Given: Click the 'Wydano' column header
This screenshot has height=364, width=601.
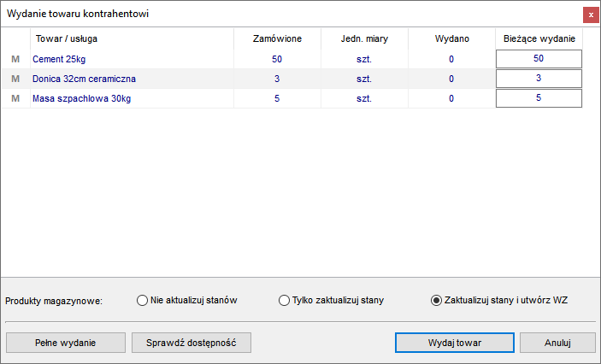Looking at the screenshot, I should (452, 38).
